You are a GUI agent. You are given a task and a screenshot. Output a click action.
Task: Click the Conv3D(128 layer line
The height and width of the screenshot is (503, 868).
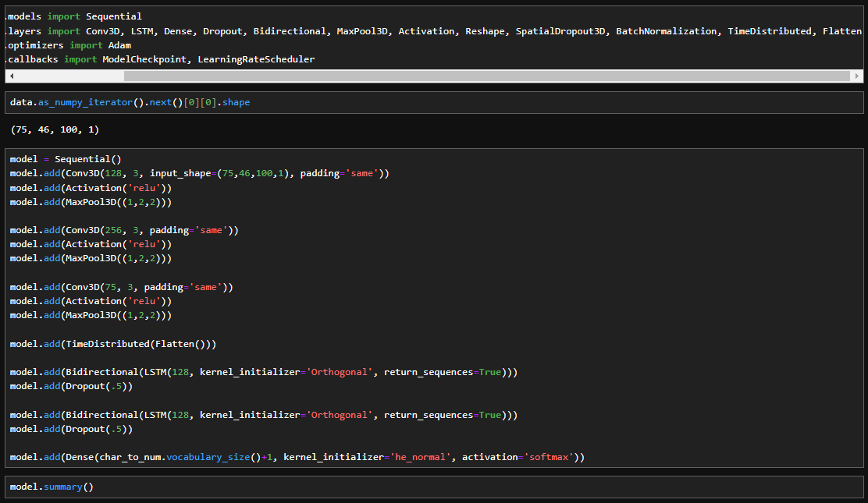point(199,173)
